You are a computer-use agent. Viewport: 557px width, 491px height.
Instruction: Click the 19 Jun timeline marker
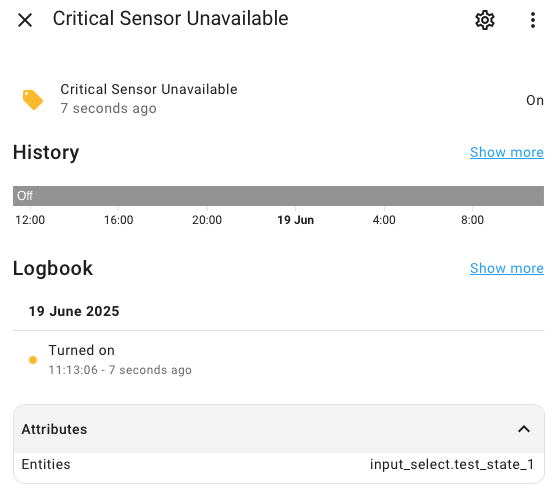[296, 220]
